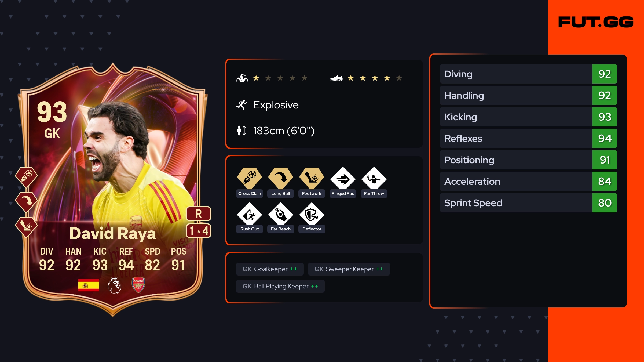Screen dimensions: 644x362
Task: Click the Premier League logo on card
Action: (x=114, y=285)
